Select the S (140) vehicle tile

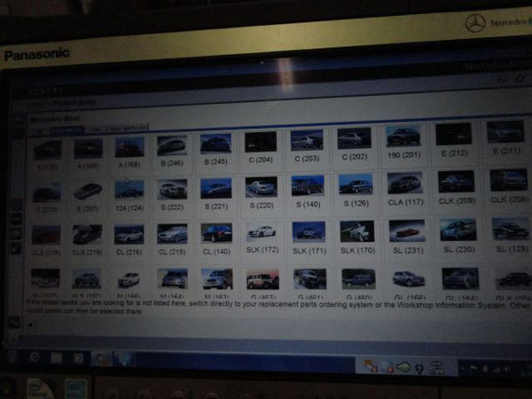pyautogui.click(x=308, y=192)
